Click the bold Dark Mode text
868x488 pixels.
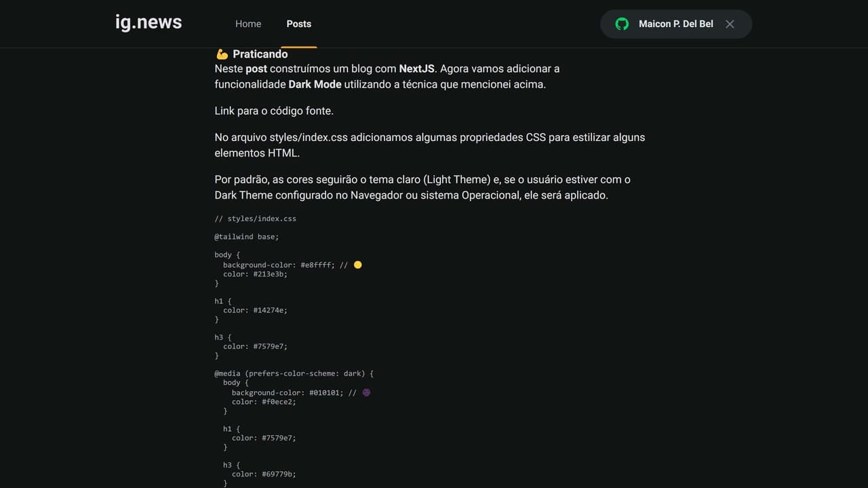(x=315, y=84)
